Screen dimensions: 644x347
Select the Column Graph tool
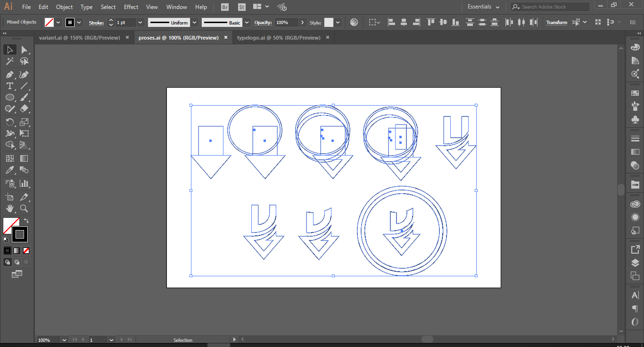[x=25, y=183]
